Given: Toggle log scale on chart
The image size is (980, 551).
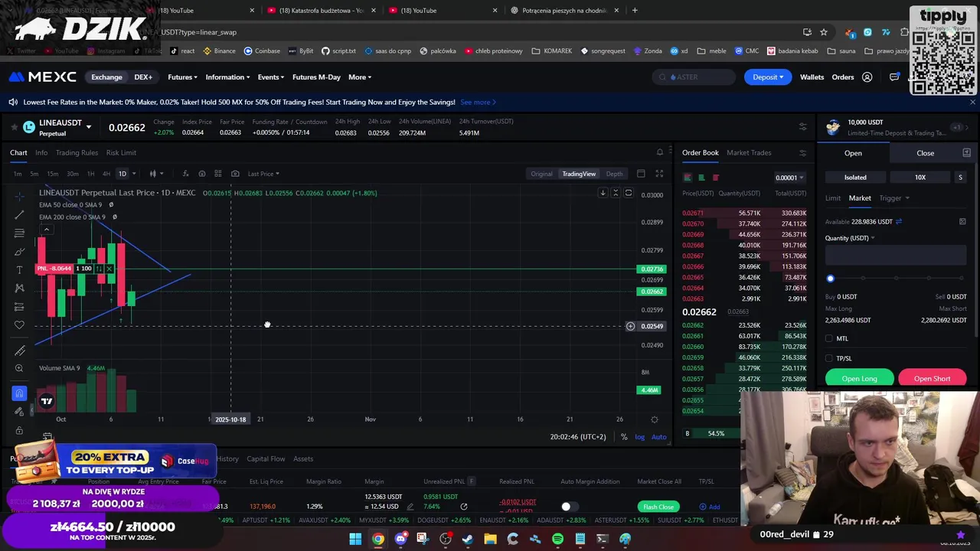Looking at the screenshot, I should tap(640, 437).
